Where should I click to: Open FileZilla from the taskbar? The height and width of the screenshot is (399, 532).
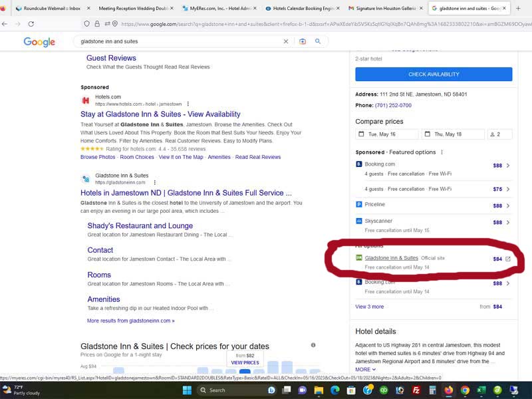(416, 390)
